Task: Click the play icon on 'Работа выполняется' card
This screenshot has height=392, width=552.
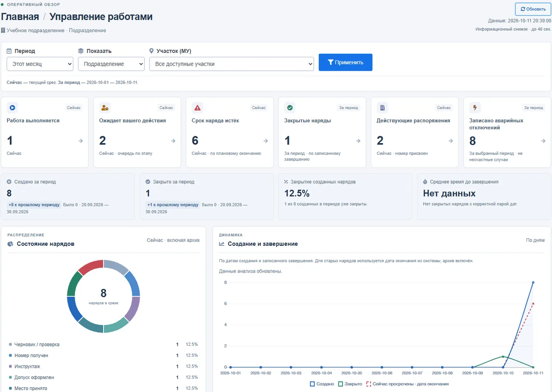Action: (x=13, y=107)
